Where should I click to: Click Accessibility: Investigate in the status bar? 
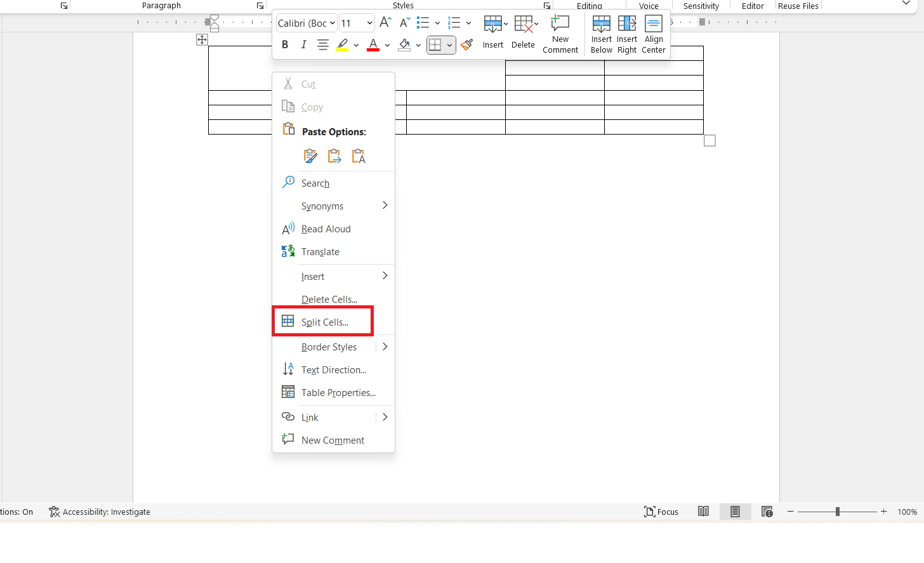(100, 512)
